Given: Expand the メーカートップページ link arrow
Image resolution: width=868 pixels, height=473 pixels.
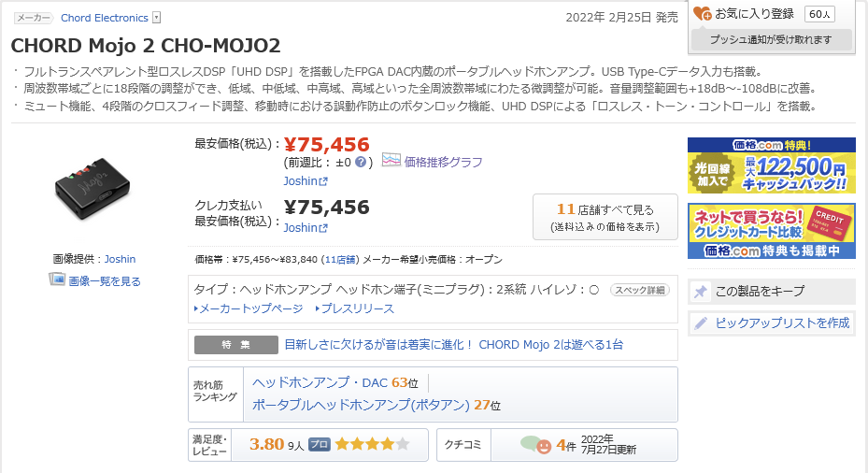Looking at the screenshot, I should (197, 308).
